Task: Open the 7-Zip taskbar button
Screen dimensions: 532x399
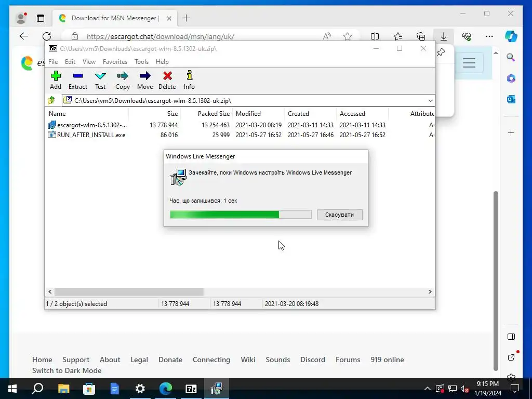Action: click(191, 389)
